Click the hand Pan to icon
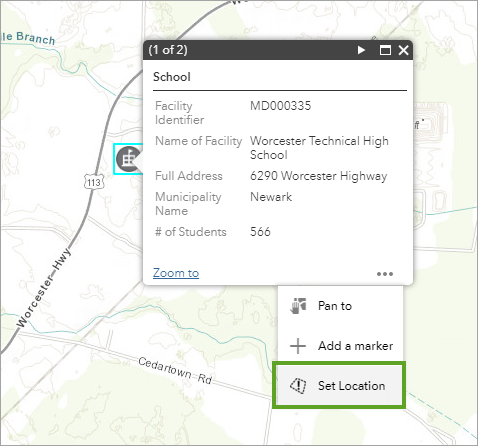The width and height of the screenshot is (478, 446). (298, 306)
